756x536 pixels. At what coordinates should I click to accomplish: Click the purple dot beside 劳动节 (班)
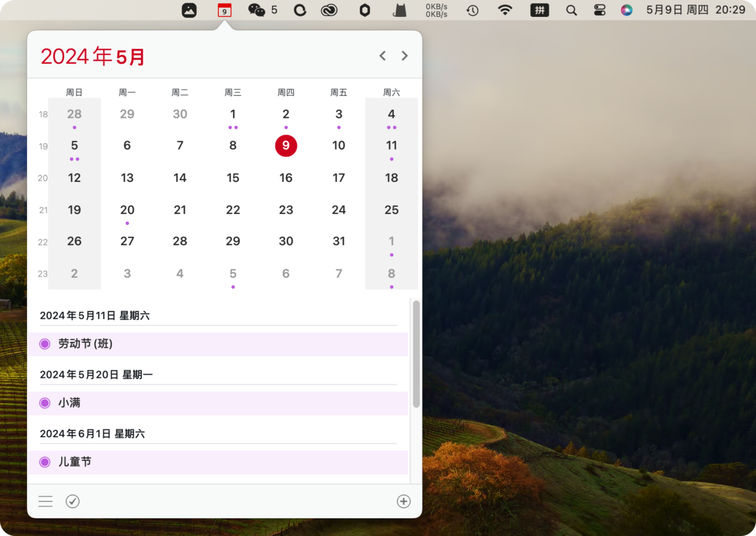(x=45, y=344)
